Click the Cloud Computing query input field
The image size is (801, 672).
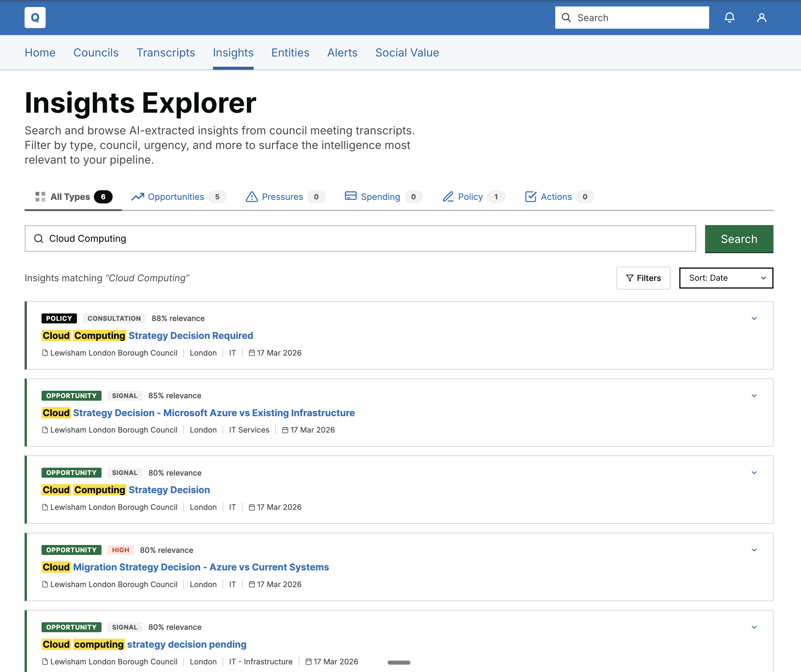coord(360,239)
